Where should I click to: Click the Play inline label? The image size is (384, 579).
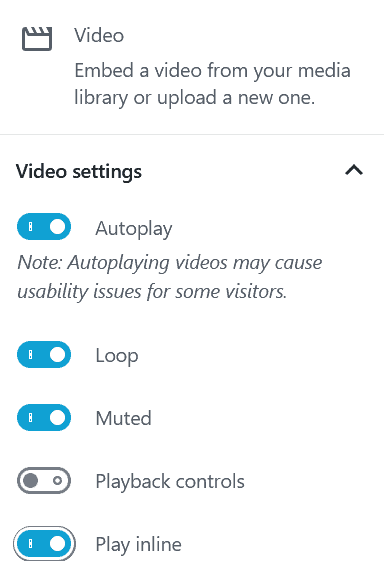tap(138, 545)
